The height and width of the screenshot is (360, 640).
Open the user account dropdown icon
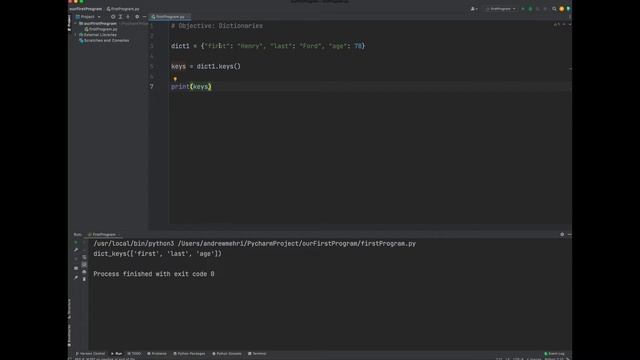474,9
